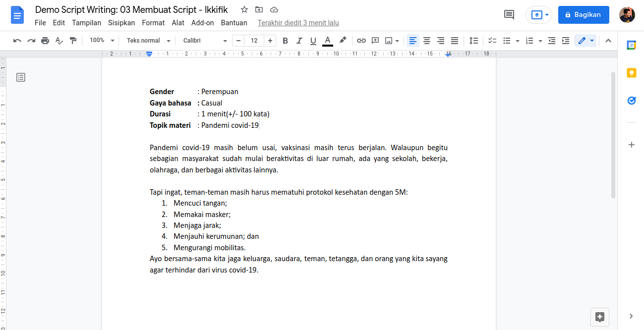
Task: Select the paint format tool
Action: (73, 41)
